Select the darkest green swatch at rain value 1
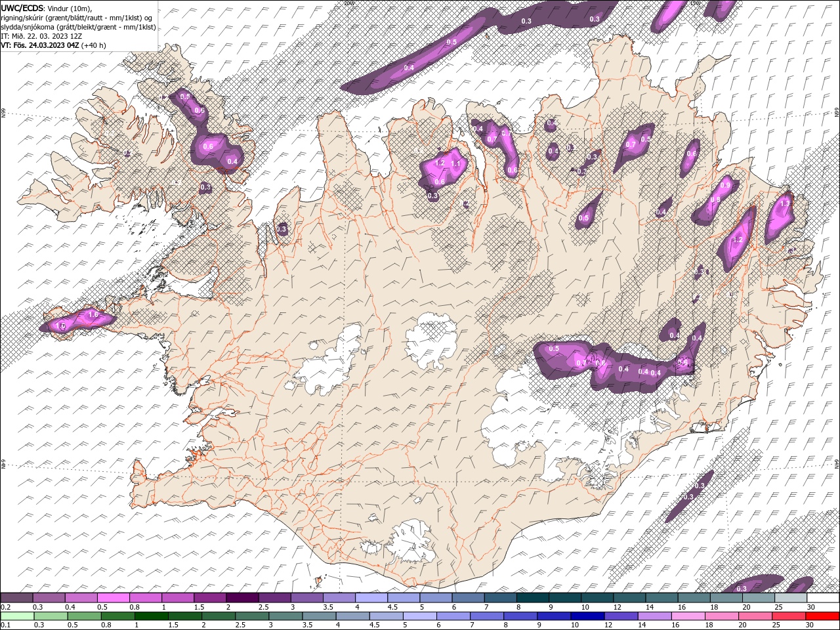This screenshot has height=630, width=840. (x=151, y=616)
